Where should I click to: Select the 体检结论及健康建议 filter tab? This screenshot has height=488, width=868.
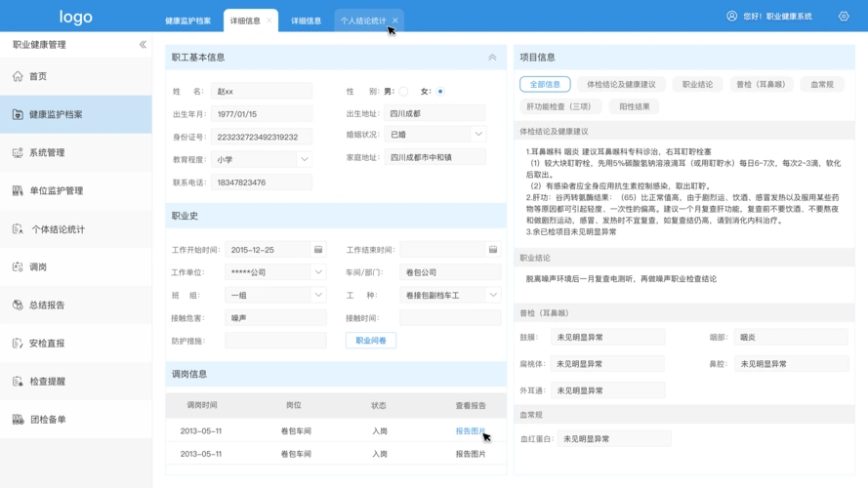pyautogui.click(x=621, y=84)
